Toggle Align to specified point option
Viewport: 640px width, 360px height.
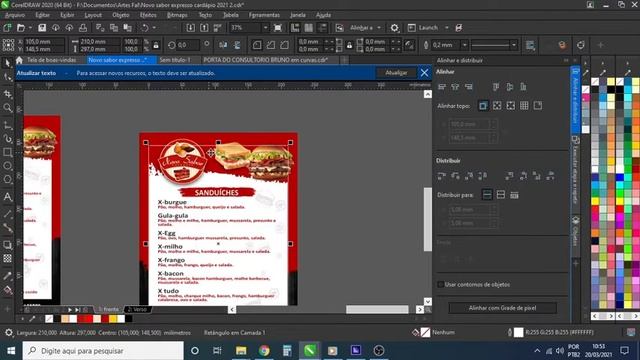(538, 106)
